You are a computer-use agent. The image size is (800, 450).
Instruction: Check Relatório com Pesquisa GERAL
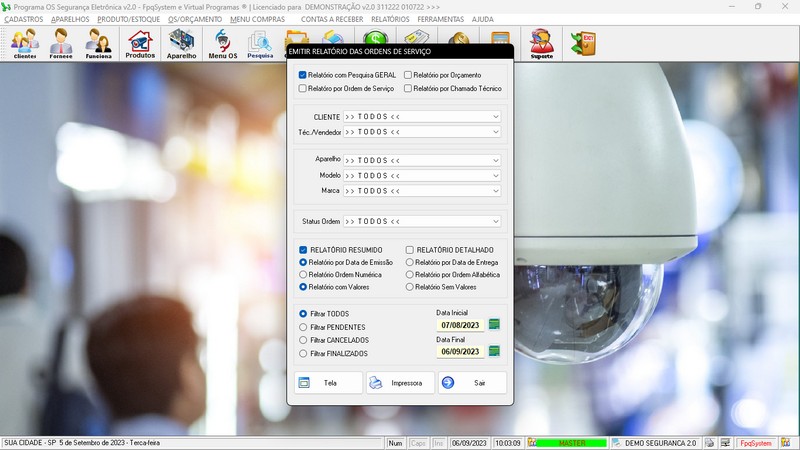pyautogui.click(x=303, y=75)
